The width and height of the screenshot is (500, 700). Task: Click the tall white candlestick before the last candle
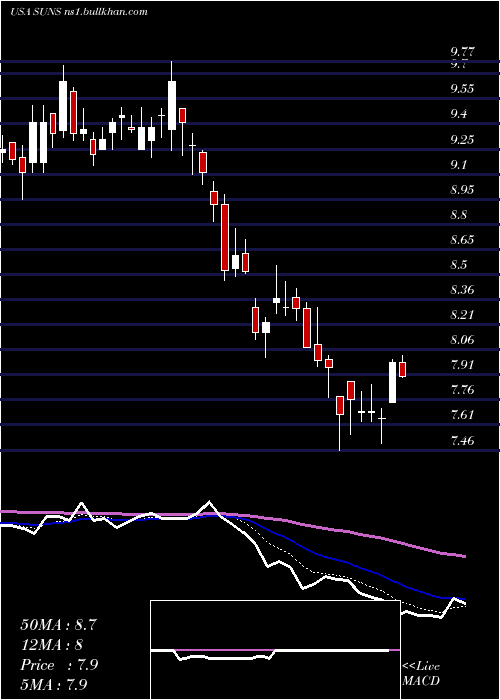pos(392,382)
